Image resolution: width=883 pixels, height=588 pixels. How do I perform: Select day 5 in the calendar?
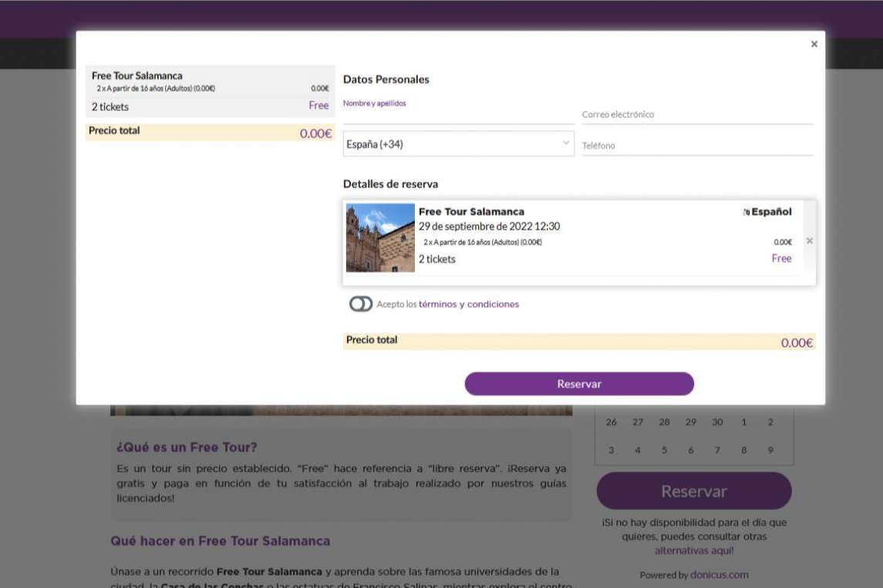click(664, 450)
